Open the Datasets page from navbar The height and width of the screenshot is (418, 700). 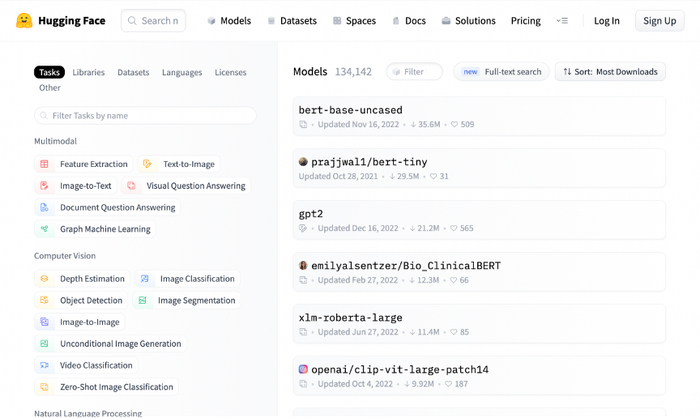(291, 21)
